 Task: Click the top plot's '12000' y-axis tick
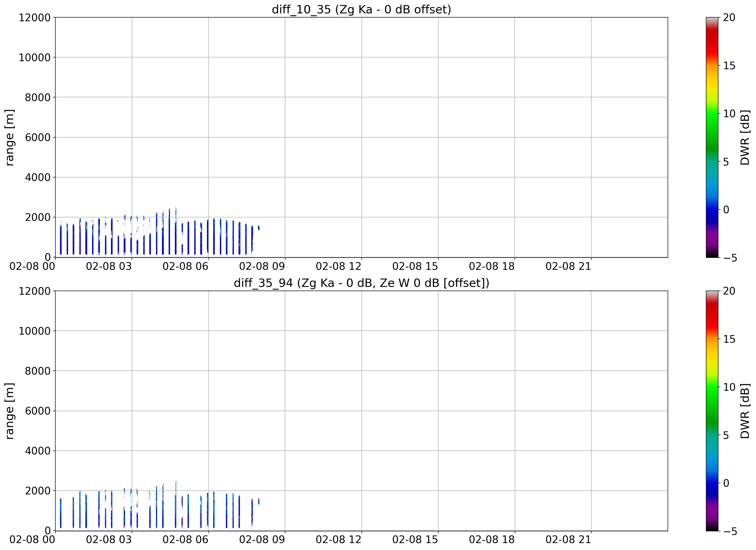(x=35, y=17)
